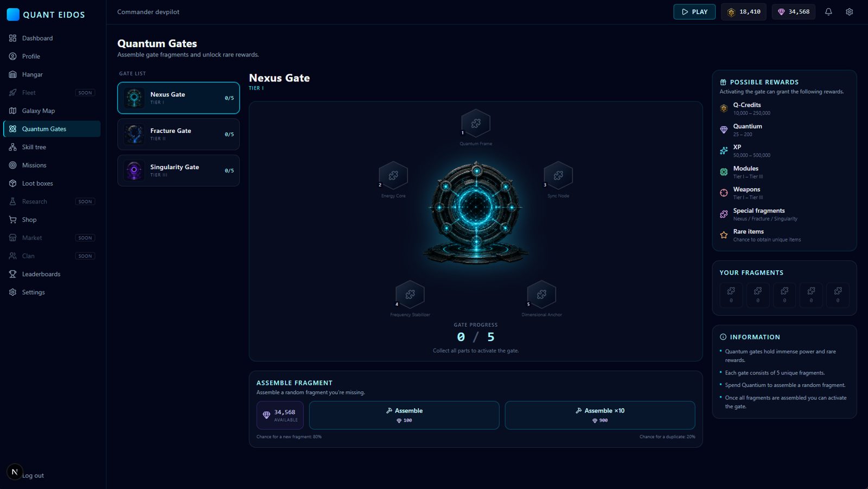The height and width of the screenshot is (489, 868).
Task: Click the sidebar Settings gear icon
Action: point(13,292)
